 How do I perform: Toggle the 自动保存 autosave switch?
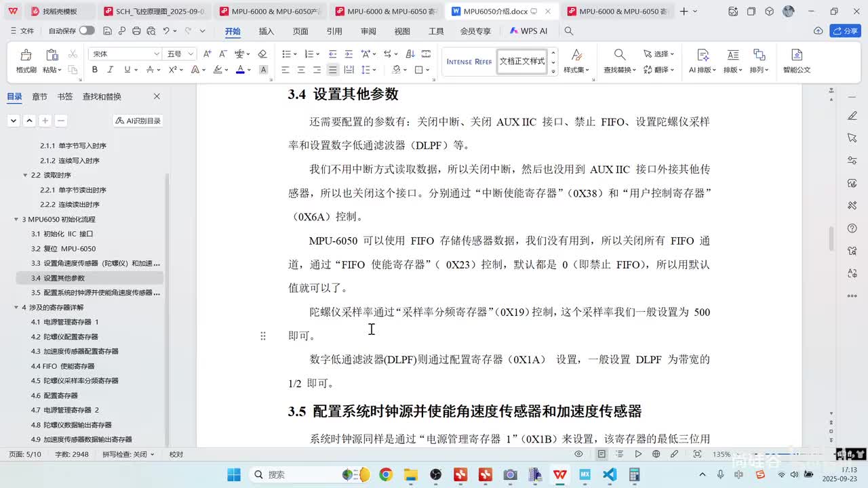click(x=87, y=30)
